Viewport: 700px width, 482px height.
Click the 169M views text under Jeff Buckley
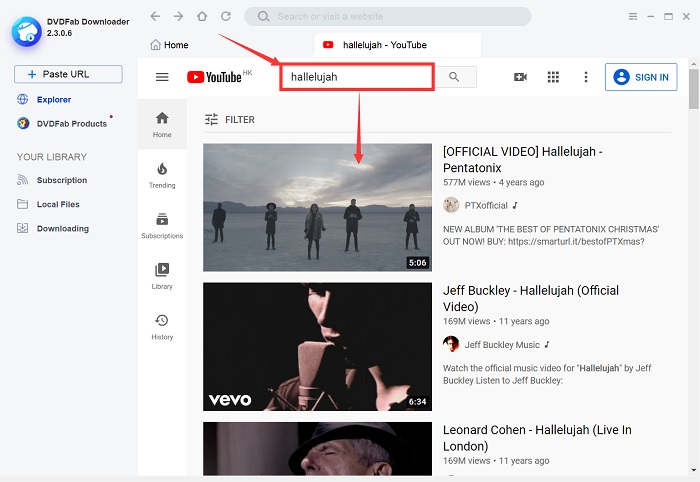click(x=467, y=321)
